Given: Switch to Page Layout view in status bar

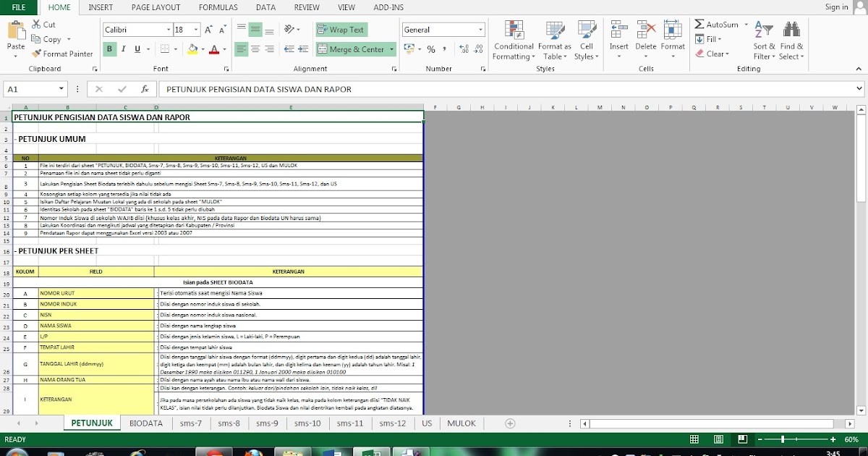Looking at the screenshot, I should click(718, 439).
